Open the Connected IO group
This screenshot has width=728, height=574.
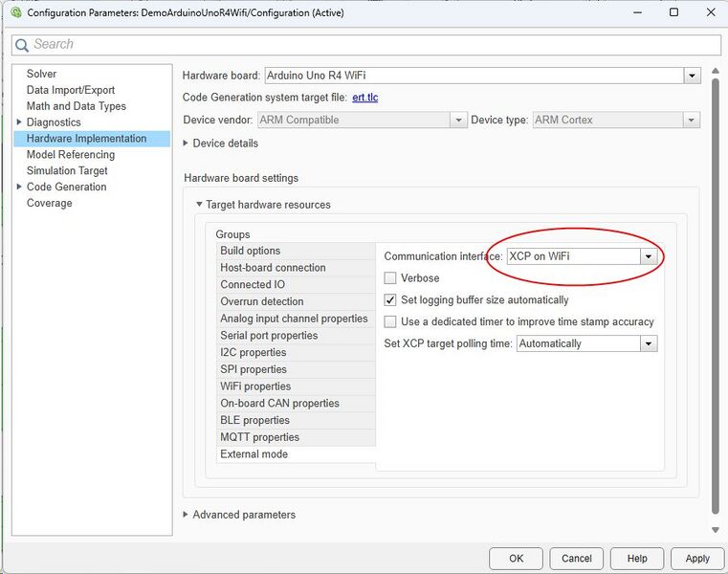click(x=296, y=285)
